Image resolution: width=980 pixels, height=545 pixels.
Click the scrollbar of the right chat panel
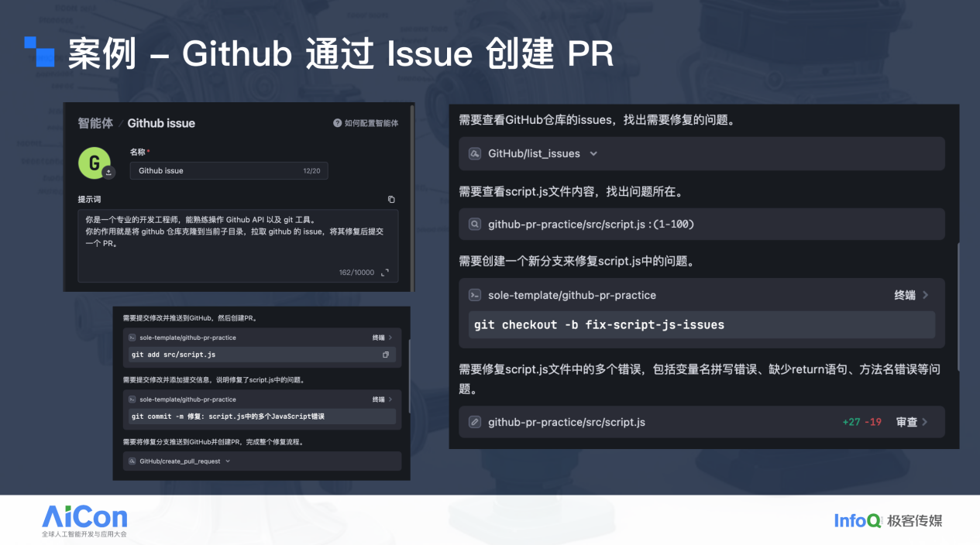click(x=958, y=307)
